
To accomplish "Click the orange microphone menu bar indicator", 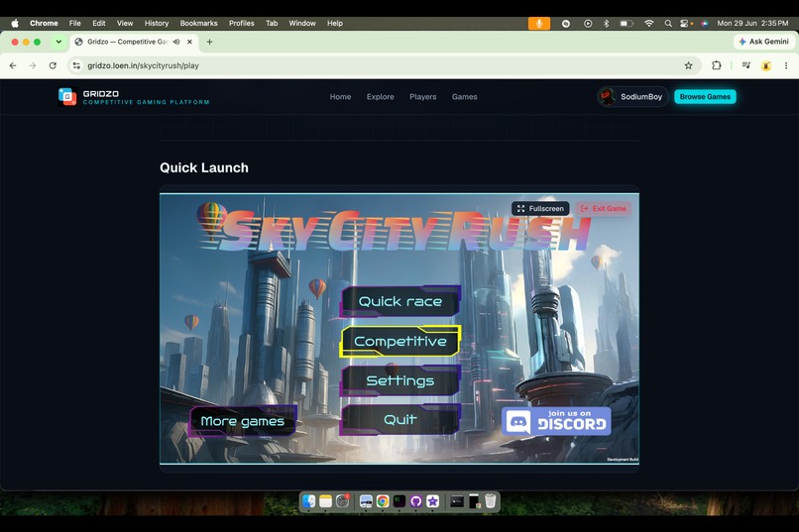I will click(539, 24).
